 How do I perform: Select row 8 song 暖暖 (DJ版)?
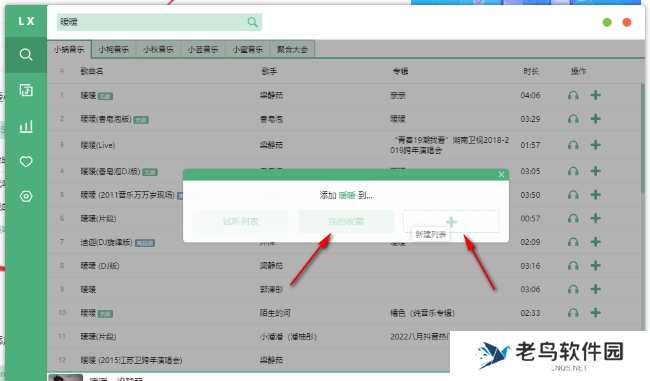pos(100,266)
